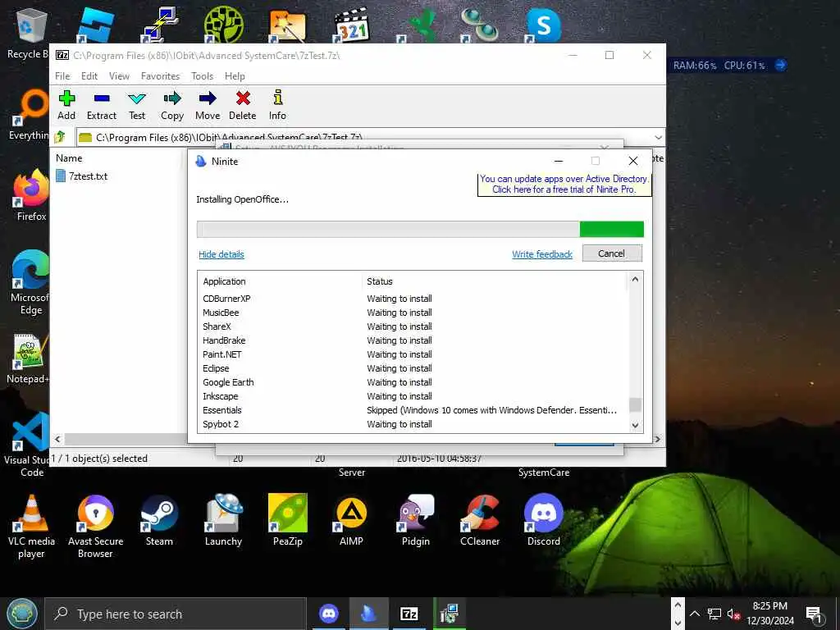Image resolution: width=840 pixels, height=630 pixels.
Task: Cancel the Ninite installation
Action: pos(611,253)
